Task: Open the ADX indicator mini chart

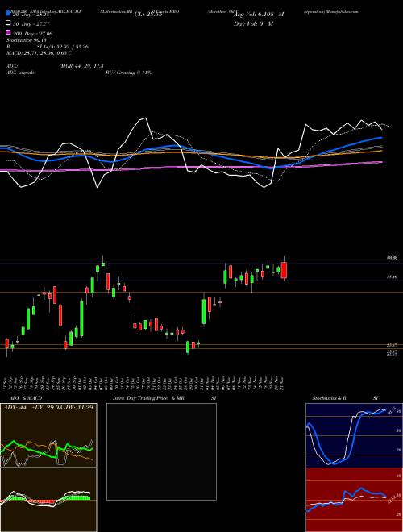Action: click(x=48, y=435)
